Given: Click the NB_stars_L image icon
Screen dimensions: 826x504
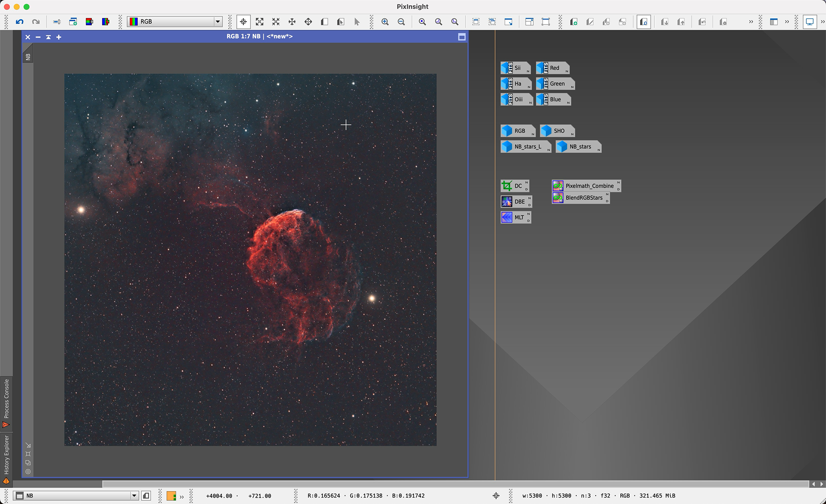Looking at the screenshot, I should [526, 146].
